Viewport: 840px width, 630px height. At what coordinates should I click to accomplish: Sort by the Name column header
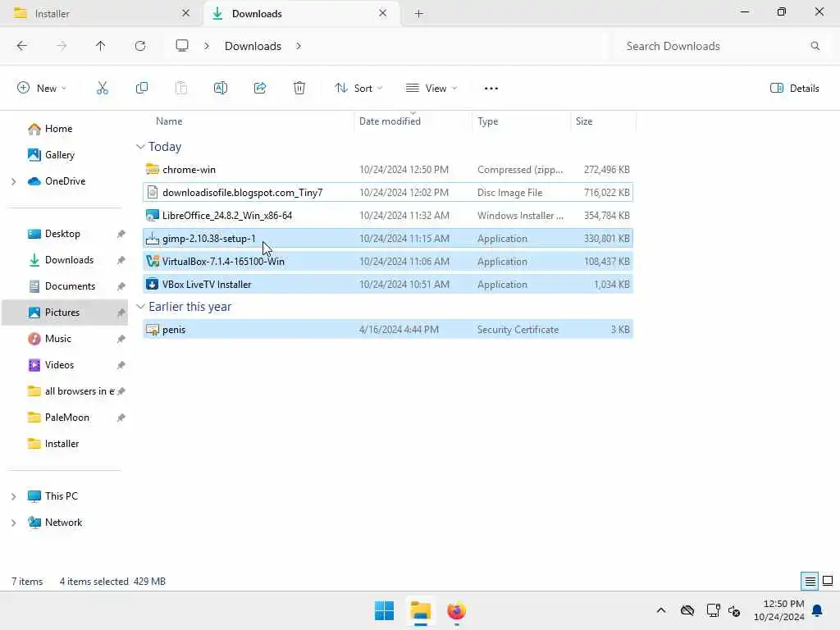(x=169, y=121)
